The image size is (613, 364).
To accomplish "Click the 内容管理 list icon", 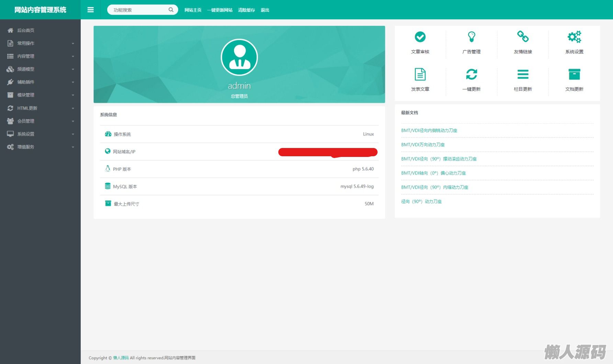I will click(10, 56).
